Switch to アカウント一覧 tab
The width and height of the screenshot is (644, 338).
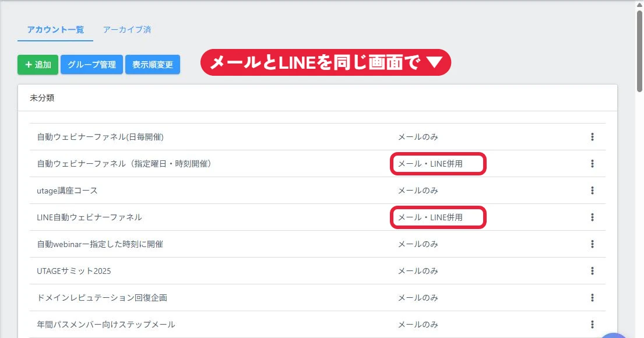tap(55, 30)
